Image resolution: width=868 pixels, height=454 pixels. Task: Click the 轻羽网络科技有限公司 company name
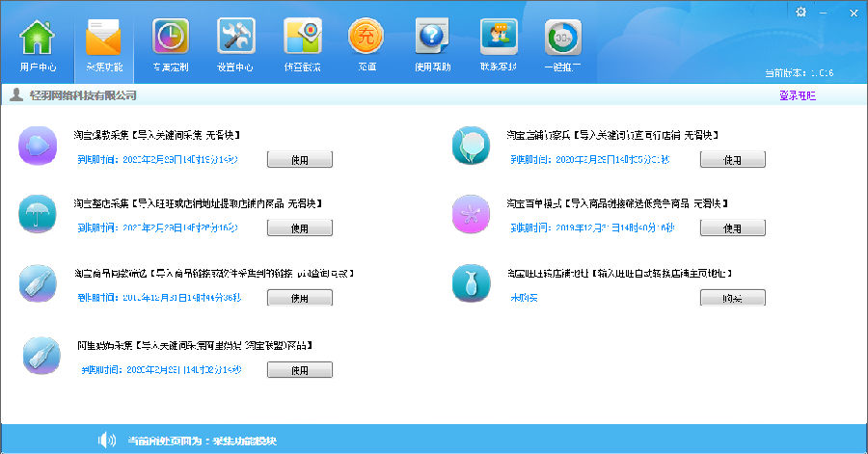pos(83,95)
